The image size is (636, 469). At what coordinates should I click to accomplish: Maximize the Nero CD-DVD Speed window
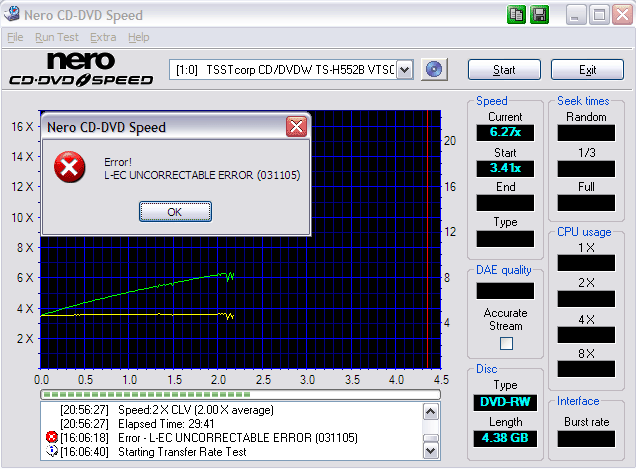[x=599, y=15]
